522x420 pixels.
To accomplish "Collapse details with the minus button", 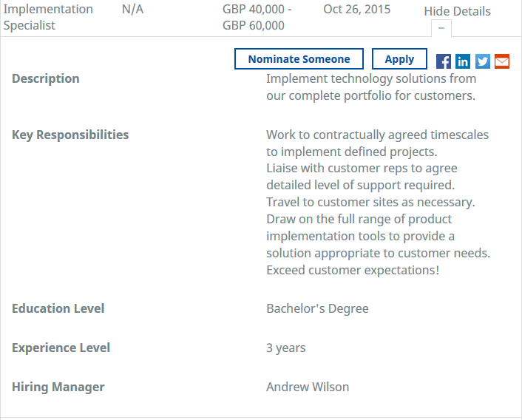I will coord(441,28).
